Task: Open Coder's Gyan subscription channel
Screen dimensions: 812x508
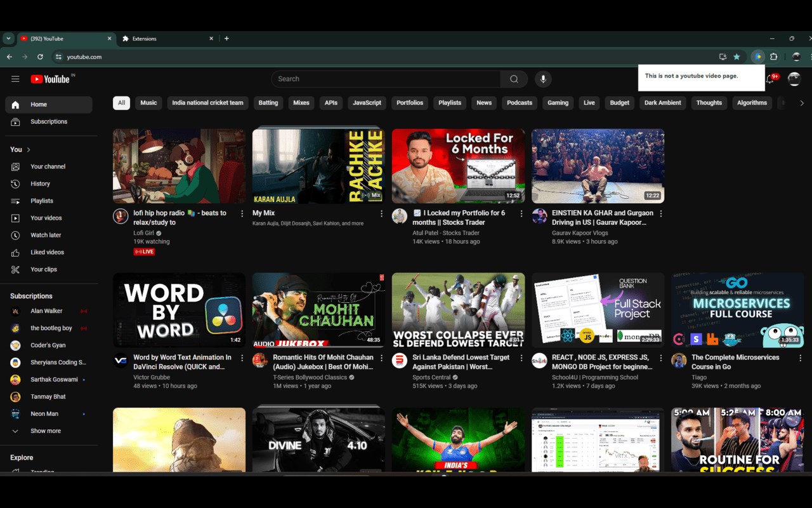Action: click(x=49, y=345)
